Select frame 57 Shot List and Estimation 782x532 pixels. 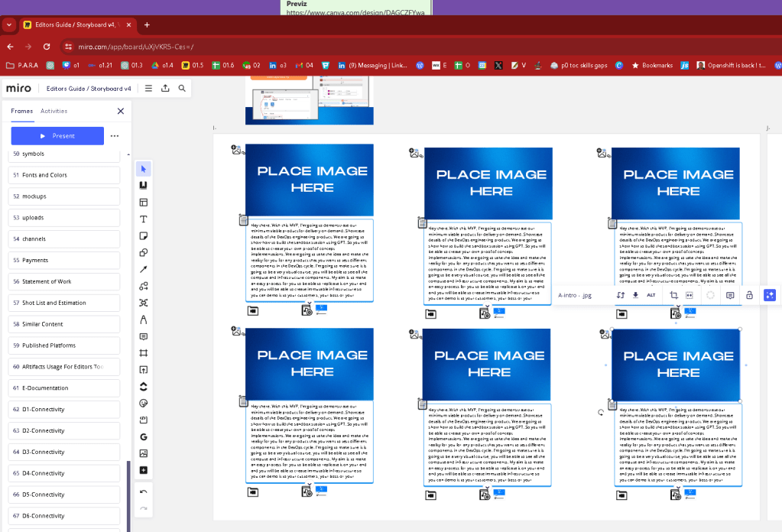(64, 303)
